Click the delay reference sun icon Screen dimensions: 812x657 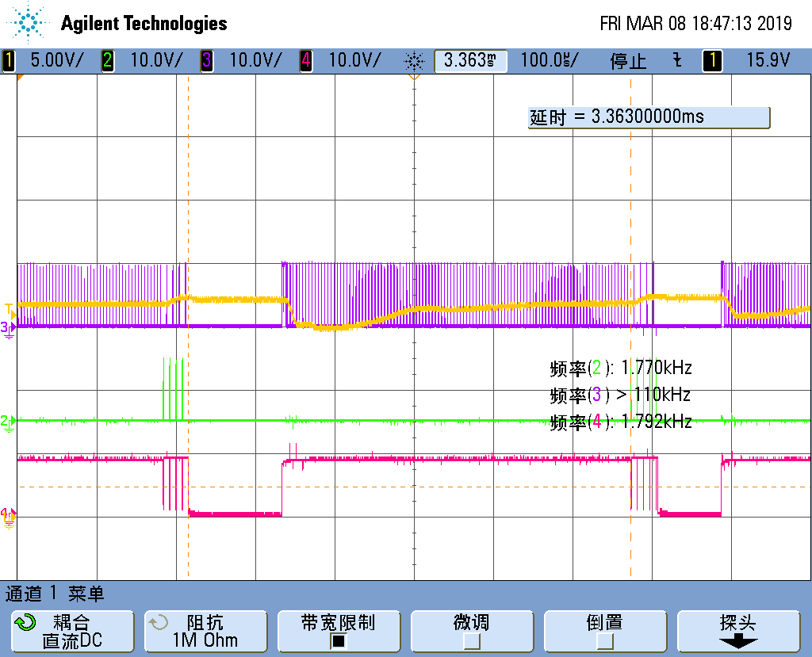(414, 62)
